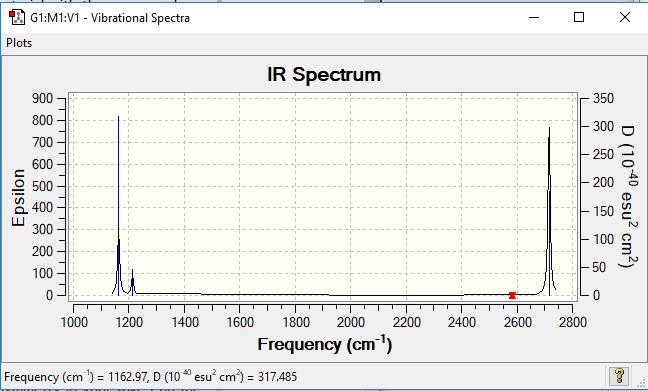Click the 900 tick label on Epsilon axis
The image size is (648, 391).
tap(42, 98)
